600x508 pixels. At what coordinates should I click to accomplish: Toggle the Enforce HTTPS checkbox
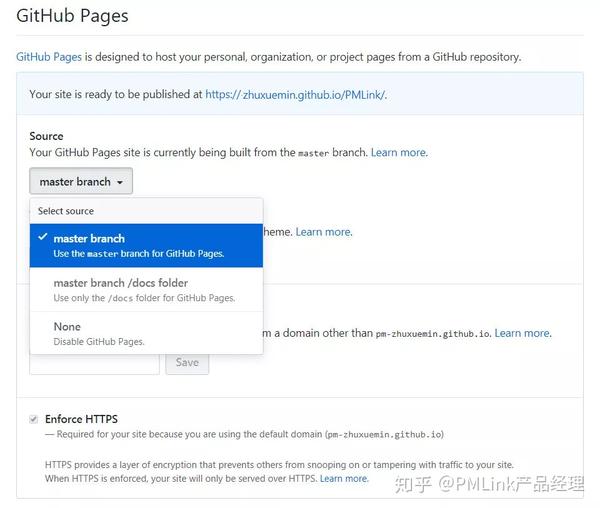point(34,419)
